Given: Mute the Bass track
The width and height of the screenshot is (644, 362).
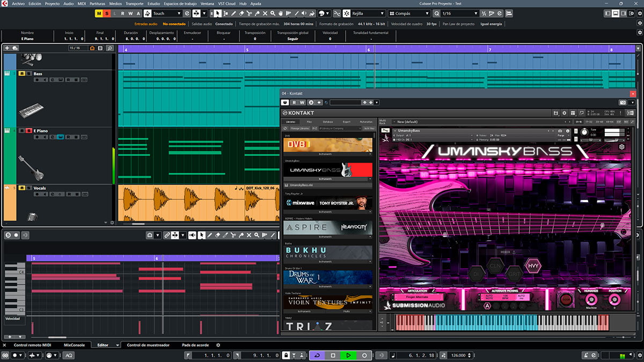Looking at the screenshot, I should tap(21, 73).
